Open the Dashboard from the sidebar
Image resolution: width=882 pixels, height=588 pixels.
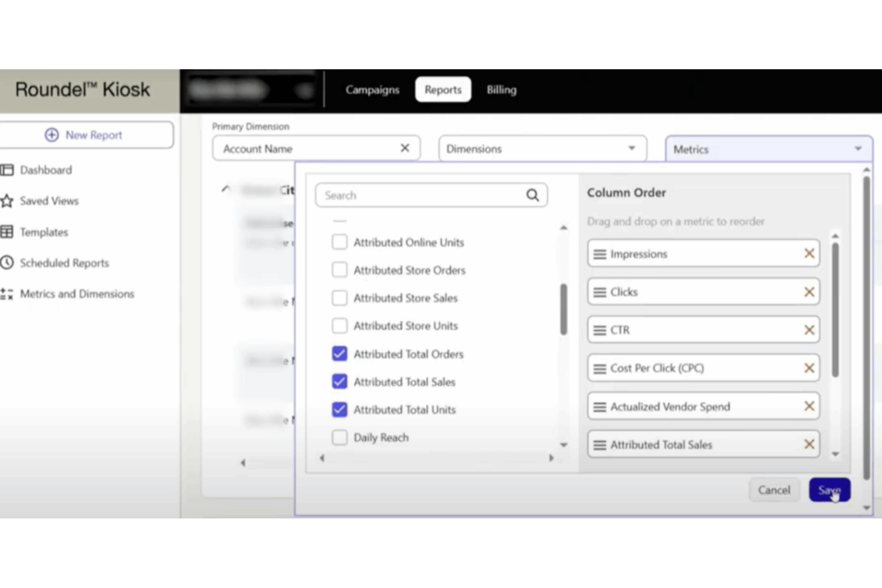pyautogui.click(x=45, y=170)
